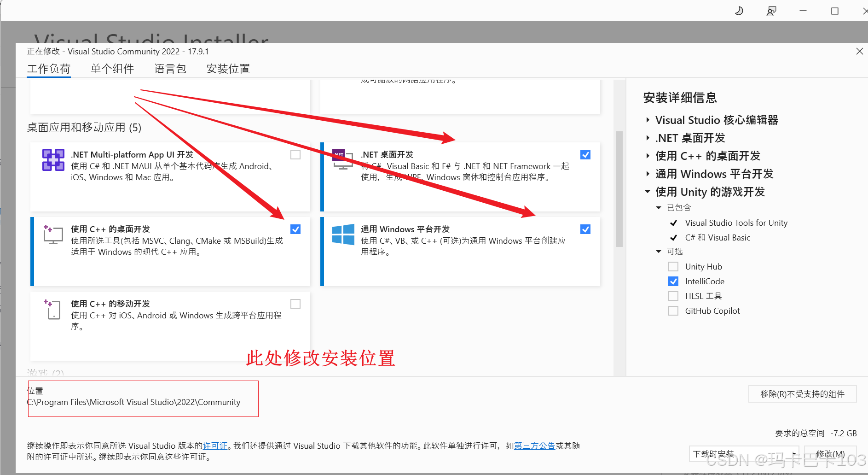Click the Universal Windows platform logo icon

343,235
